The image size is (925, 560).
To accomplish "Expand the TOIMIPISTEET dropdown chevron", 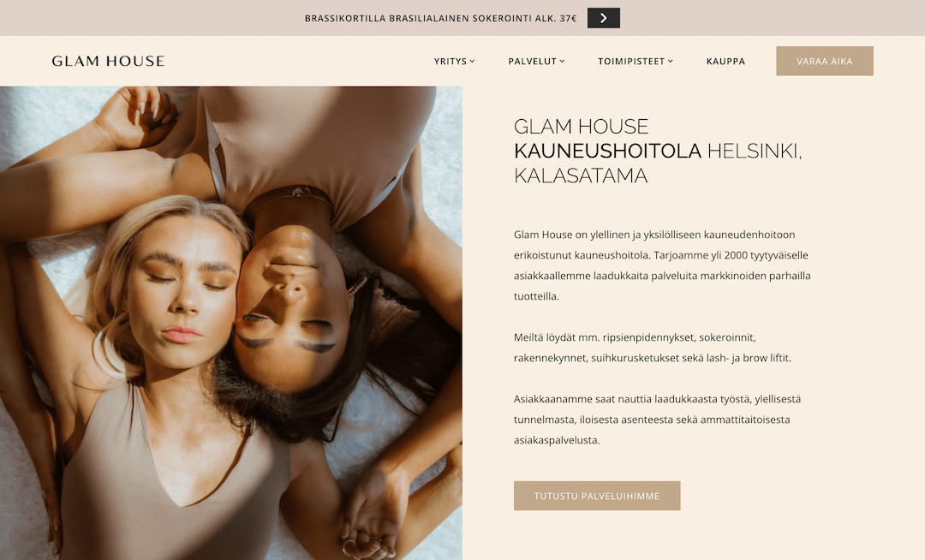I will tap(671, 62).
